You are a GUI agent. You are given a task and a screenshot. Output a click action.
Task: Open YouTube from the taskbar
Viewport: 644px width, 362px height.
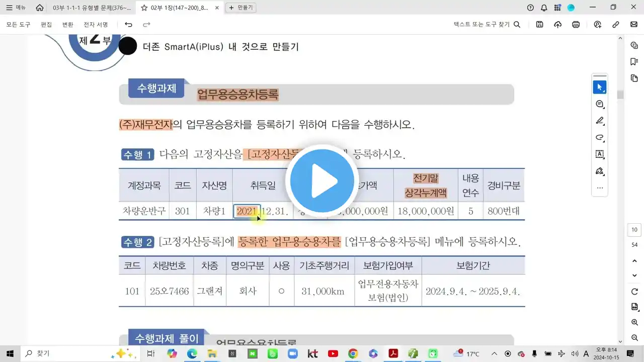point(333,353)
